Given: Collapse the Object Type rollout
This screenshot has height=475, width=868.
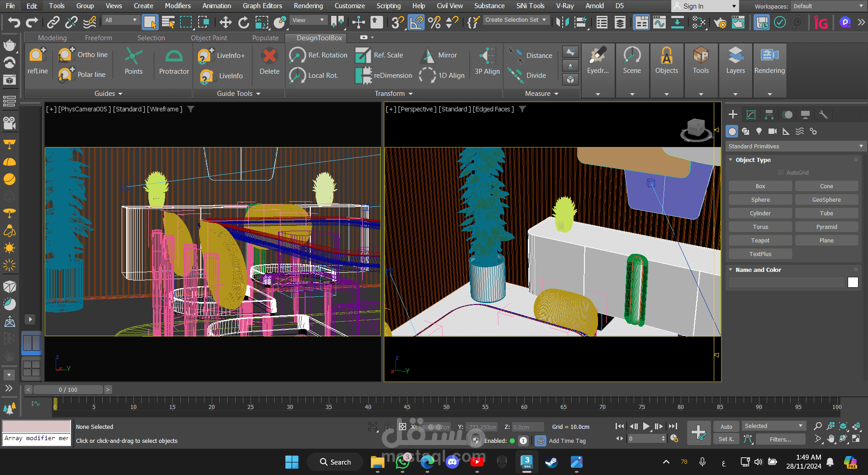Looking at the screenshot, I should point(753,160).
